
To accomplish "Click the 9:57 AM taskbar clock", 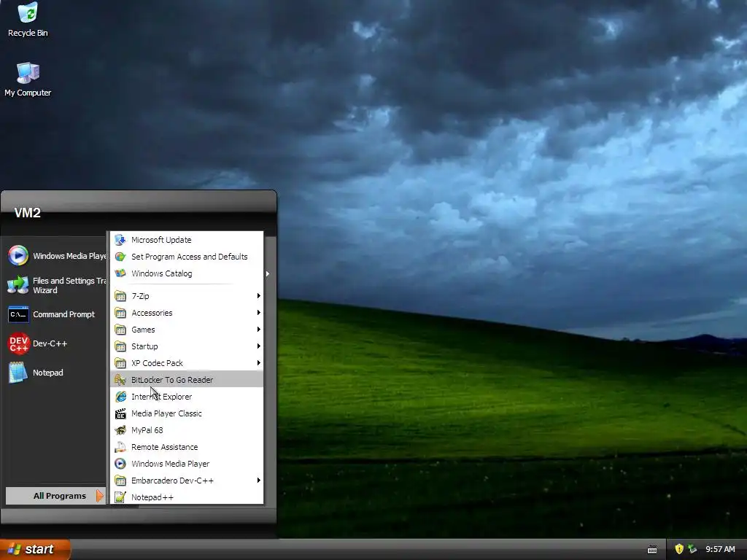I will (720, 549).
